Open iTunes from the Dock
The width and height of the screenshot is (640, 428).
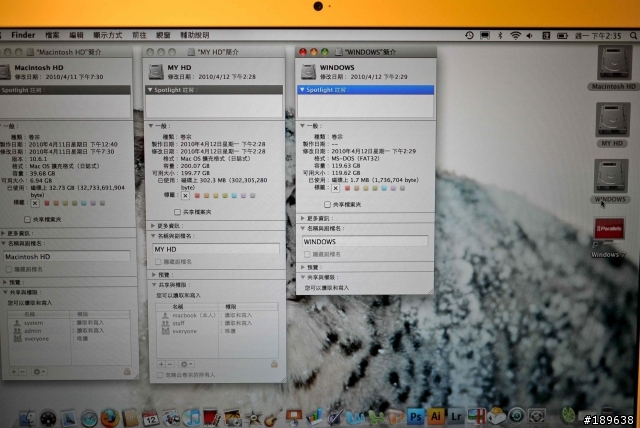click(191, 418)
